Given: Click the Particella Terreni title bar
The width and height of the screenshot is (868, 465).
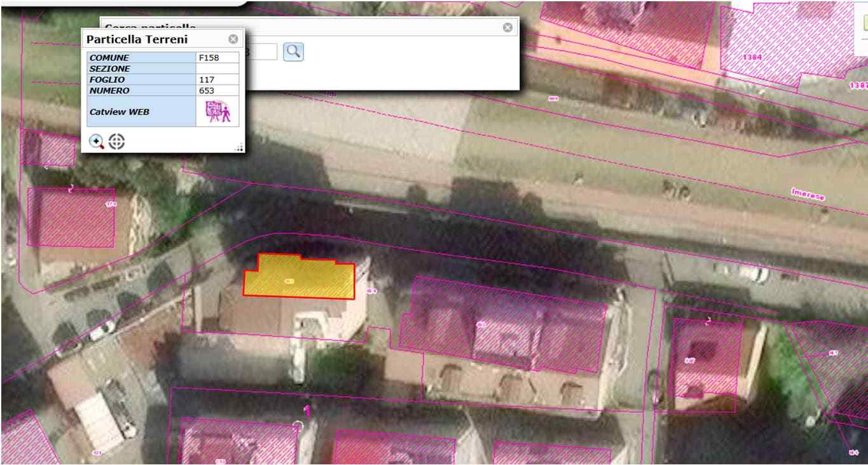Looking at the screenshot, I should (x=153, y=39).
